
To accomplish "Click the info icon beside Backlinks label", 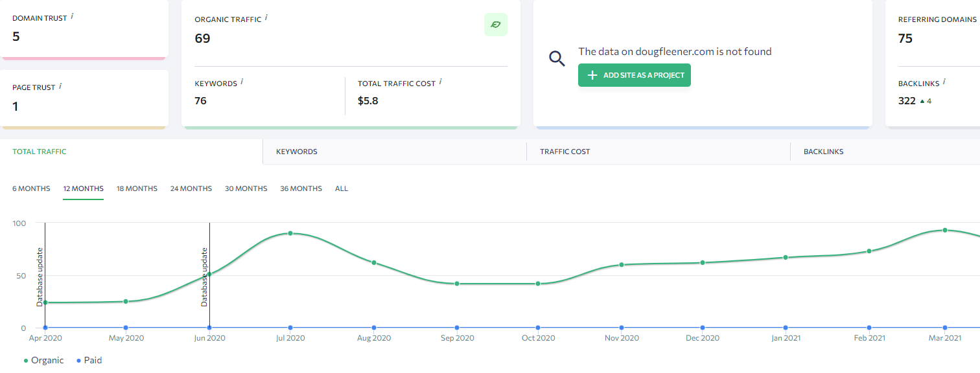I will tap(944, 82).
